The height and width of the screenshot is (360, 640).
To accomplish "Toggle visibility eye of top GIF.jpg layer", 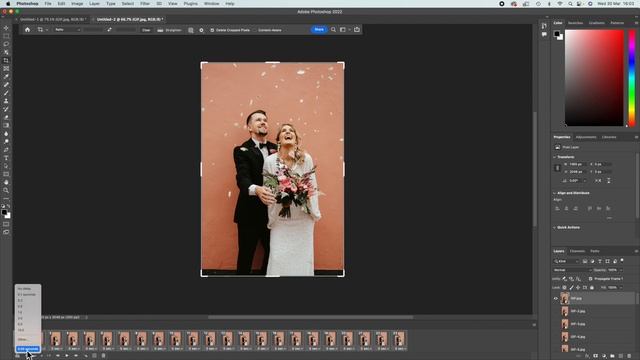I will [556, 298].
